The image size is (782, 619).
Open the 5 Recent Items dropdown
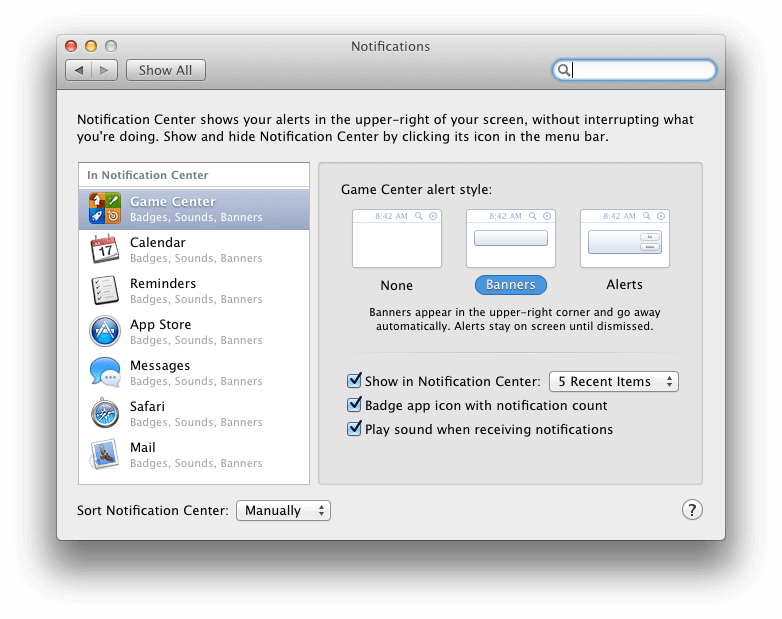pyautogui.click(x=614, y=382)
